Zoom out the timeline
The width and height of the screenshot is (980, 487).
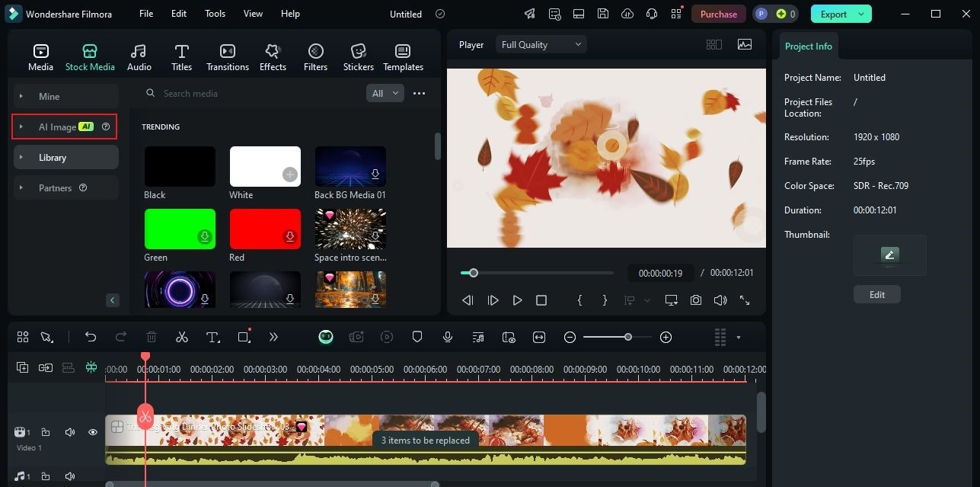(570, 337)
